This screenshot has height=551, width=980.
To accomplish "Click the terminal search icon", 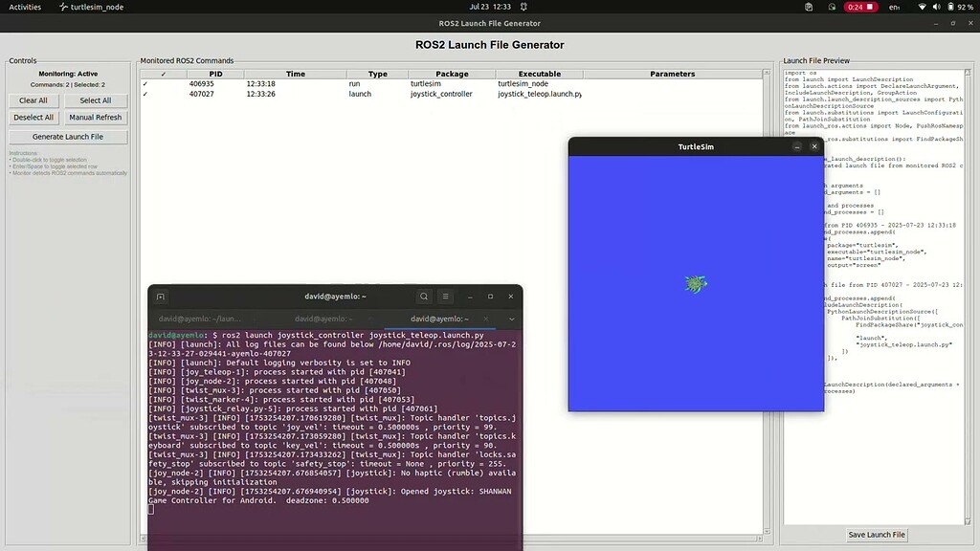I will 424,296.
